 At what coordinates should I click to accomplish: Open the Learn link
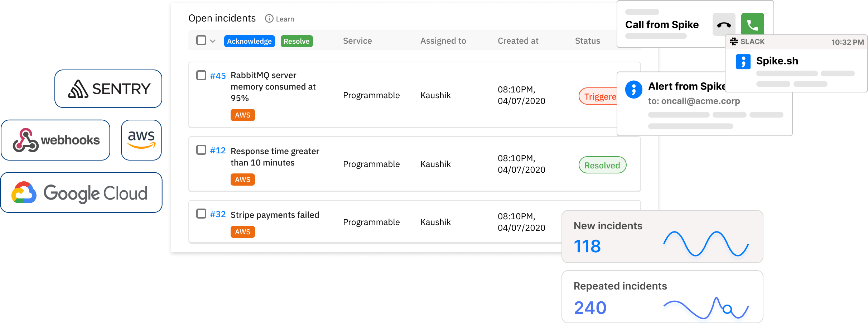tap(284, 19)
